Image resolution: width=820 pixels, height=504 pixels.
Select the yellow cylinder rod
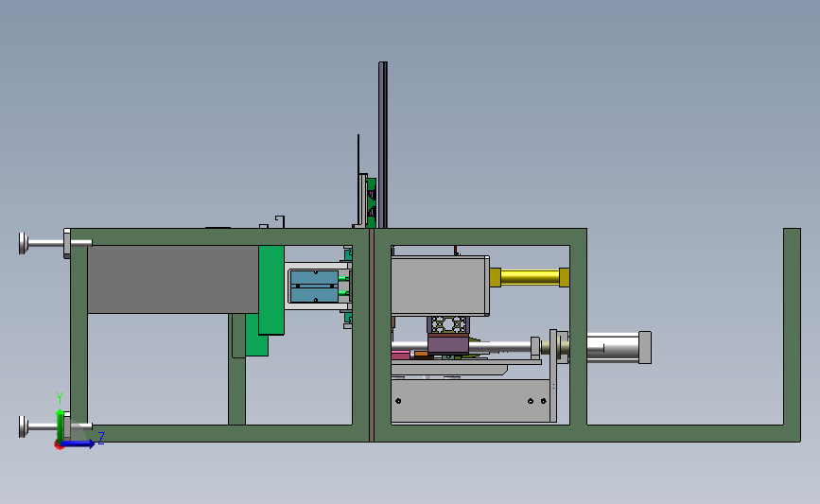(530, 277)
